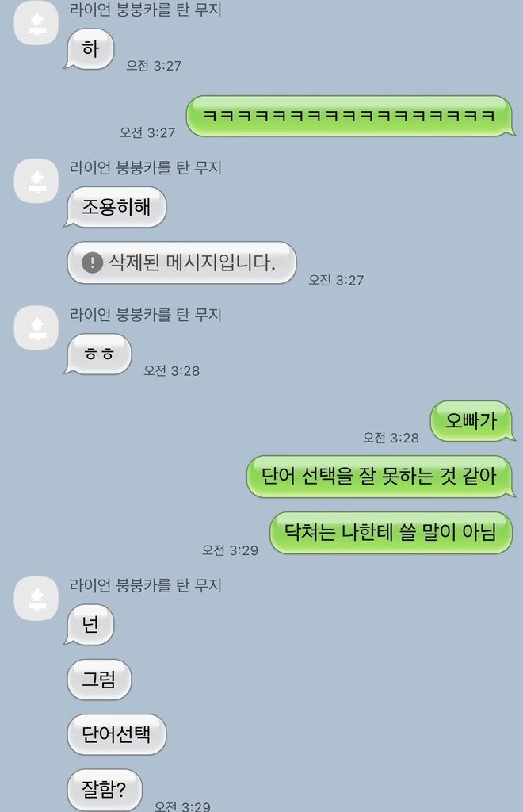Select the '하' message bubble
This screenshot has height=812, width=523.
point(89,49)
